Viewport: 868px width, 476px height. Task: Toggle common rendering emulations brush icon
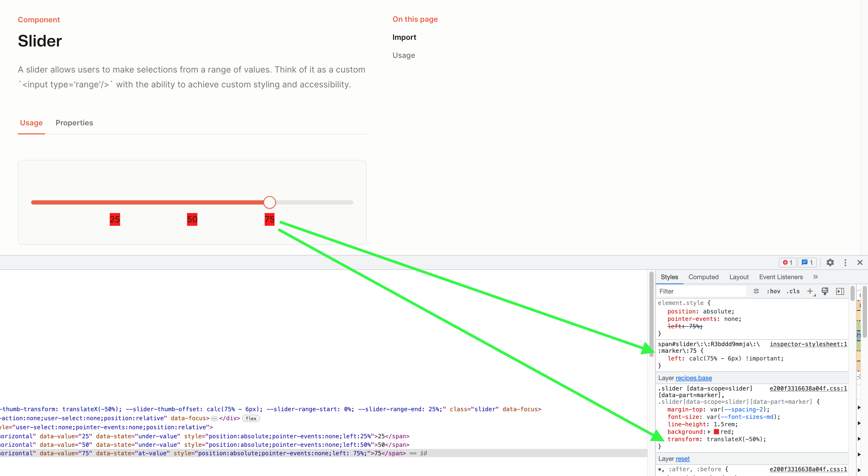(x=825, y=291)
